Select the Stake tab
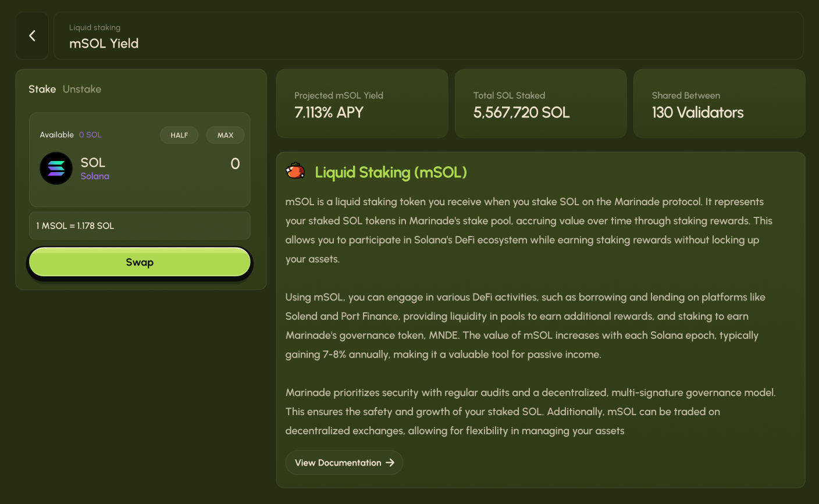This screenshot has width=819, height=504. [42, 89]
